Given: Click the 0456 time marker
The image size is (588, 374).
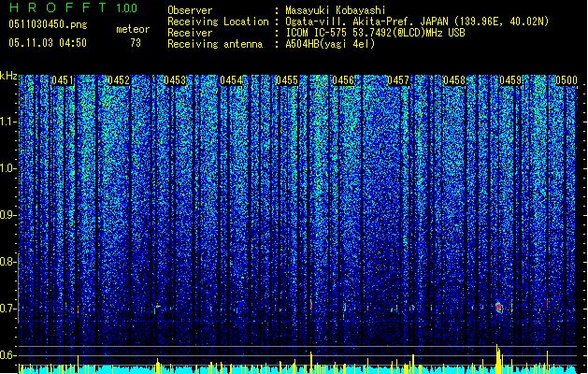Looking at the screenshot, I should (343, 80).
